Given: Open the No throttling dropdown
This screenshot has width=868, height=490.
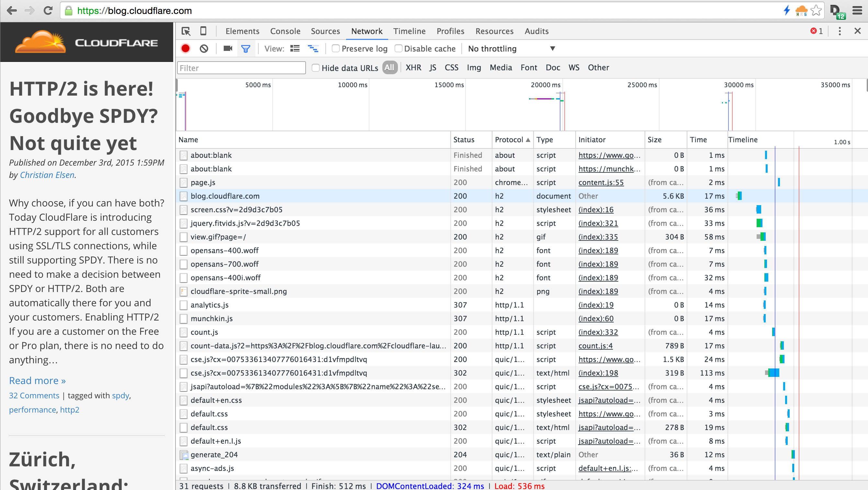Looking at the screenshot, I should tap(511, 49).
